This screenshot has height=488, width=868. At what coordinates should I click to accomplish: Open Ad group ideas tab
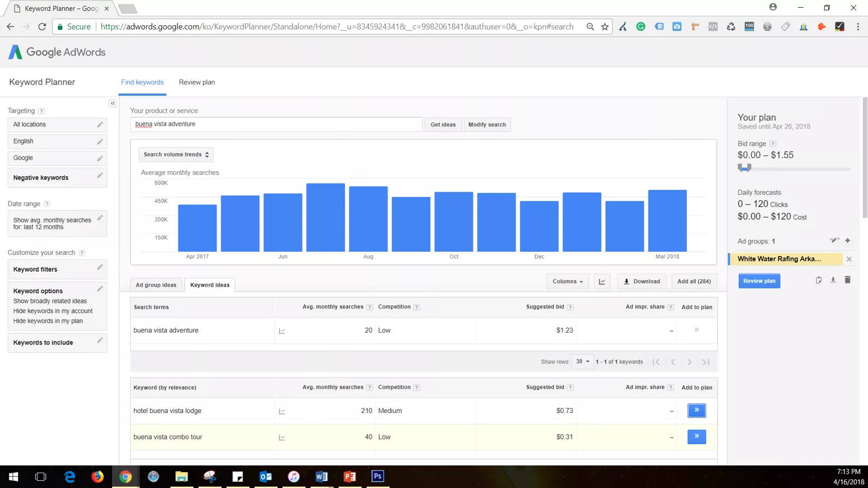tap(156, 285)
